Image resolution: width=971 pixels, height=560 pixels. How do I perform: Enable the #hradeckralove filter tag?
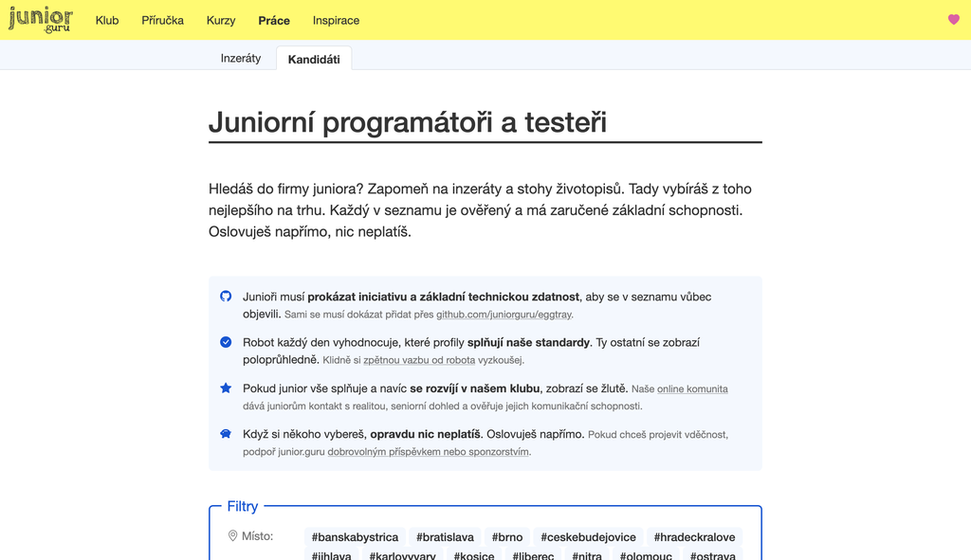tap(694, 537)
